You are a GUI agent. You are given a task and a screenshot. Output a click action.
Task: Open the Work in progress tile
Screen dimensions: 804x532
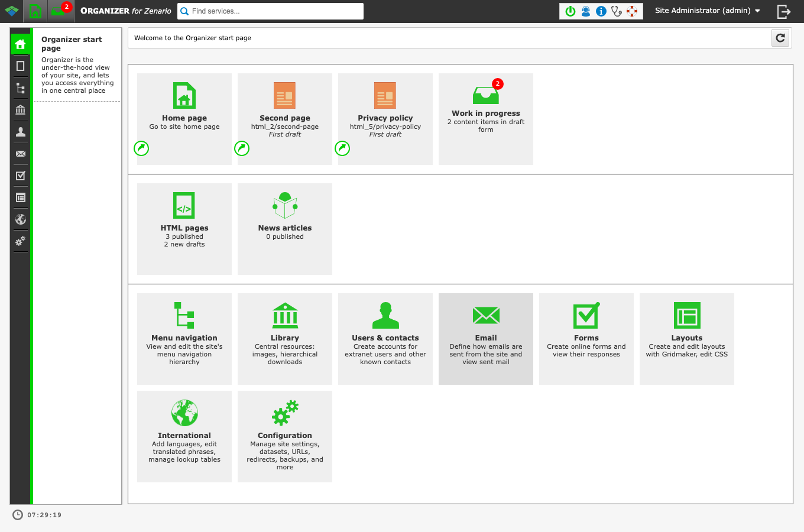(x=486, y=119)
